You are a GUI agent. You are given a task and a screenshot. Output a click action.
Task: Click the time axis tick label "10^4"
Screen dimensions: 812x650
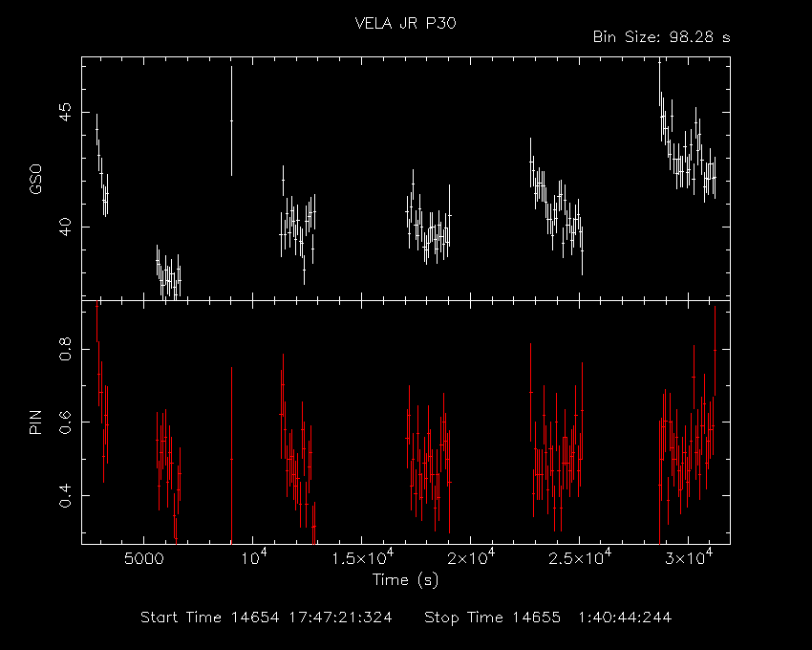click(253, 557)
